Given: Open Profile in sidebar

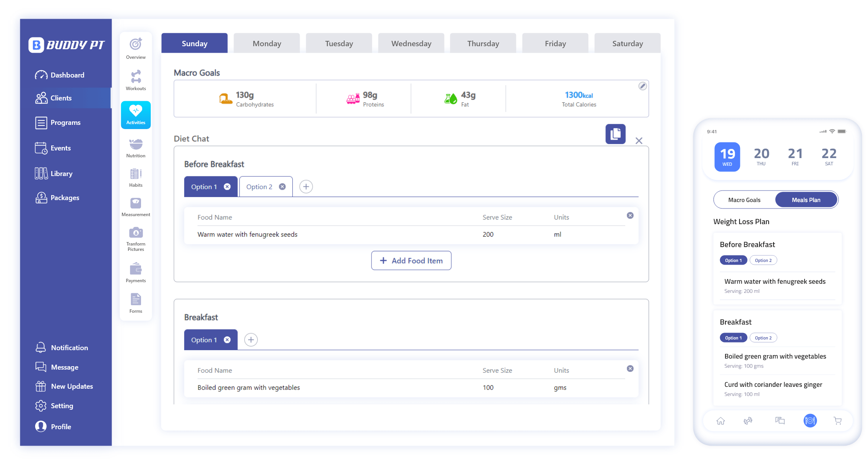Looking at the screenshot, I should (53, 427).
